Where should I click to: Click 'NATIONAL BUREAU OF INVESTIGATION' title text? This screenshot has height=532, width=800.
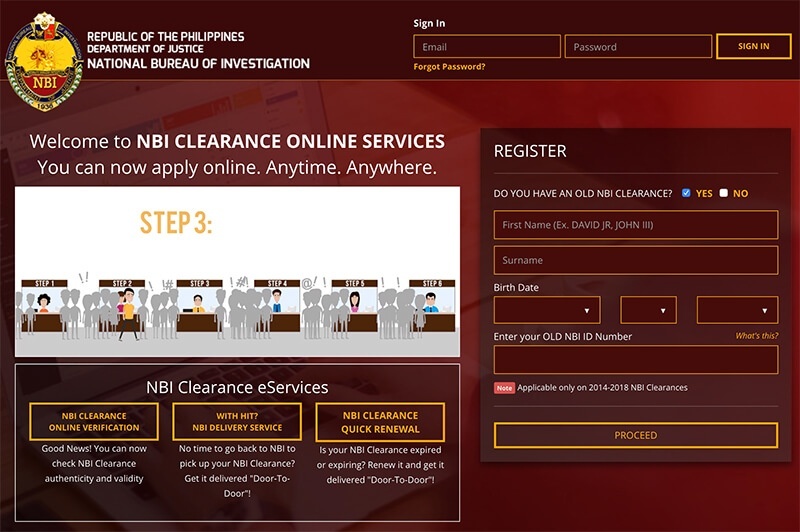point(198,64)
